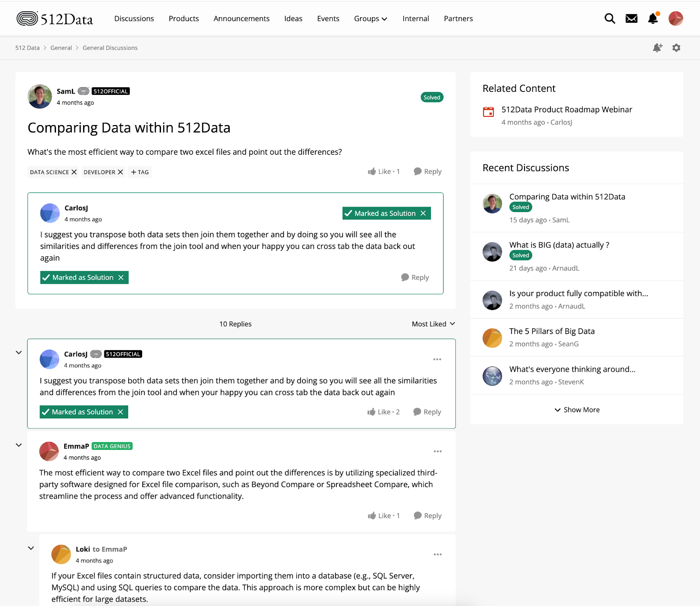The height and width of the screenshot is (606, 700).
Task: Open discussion Is your product fully compatible with...
Action: [x=578, y=293]
